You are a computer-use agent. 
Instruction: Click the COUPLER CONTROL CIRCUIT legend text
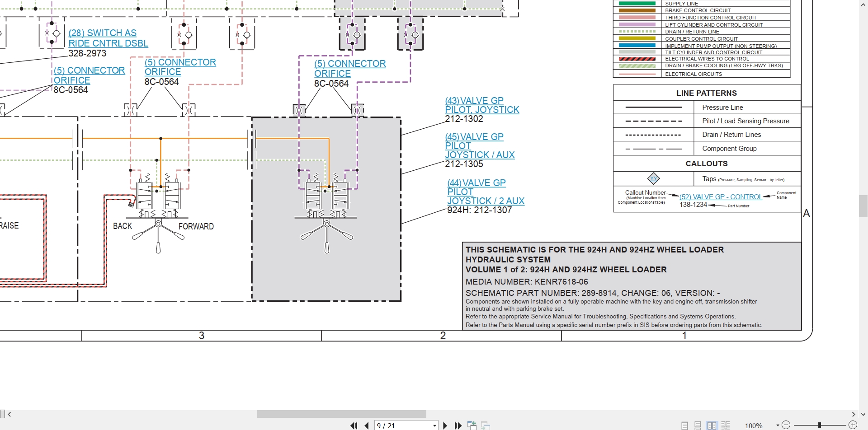pyautogui.click(x=701, y=39)
